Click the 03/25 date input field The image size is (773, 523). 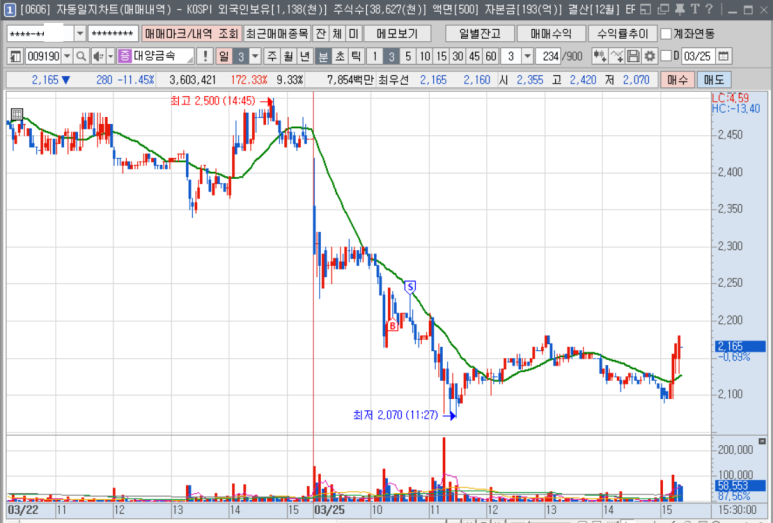click(x=698, y=56)
